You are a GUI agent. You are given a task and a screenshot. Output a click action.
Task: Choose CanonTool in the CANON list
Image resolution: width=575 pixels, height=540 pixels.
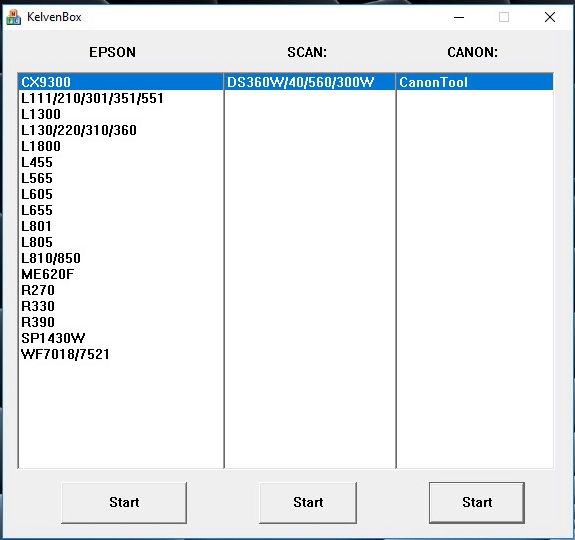[475, 82]
